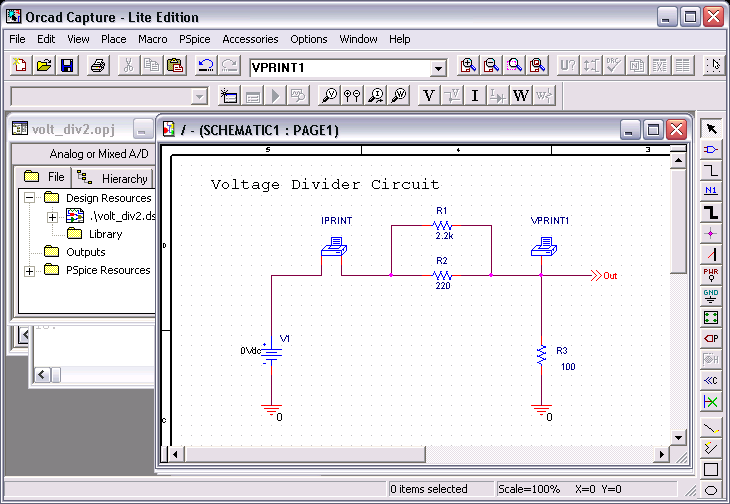730x504 pixels.
Task: Select the Place Off-Page Connector tool
Action: click(x=711, y=380)
